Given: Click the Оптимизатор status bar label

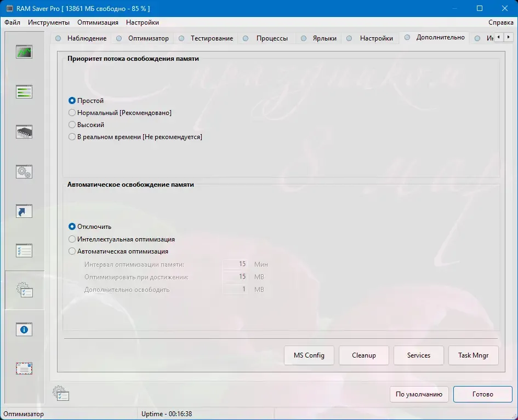Looking at the screenshot, I should [24, 414].
